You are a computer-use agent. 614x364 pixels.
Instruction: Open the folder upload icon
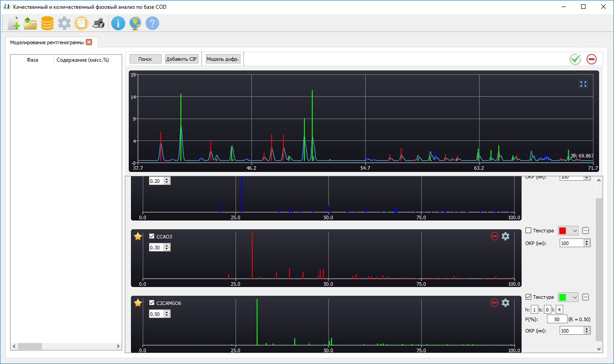(x=30, y=23)
